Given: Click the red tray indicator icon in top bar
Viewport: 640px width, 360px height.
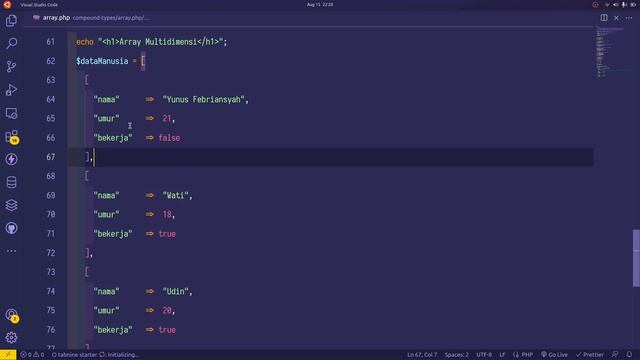Looking at the screenshot, I should click(595, 4).
